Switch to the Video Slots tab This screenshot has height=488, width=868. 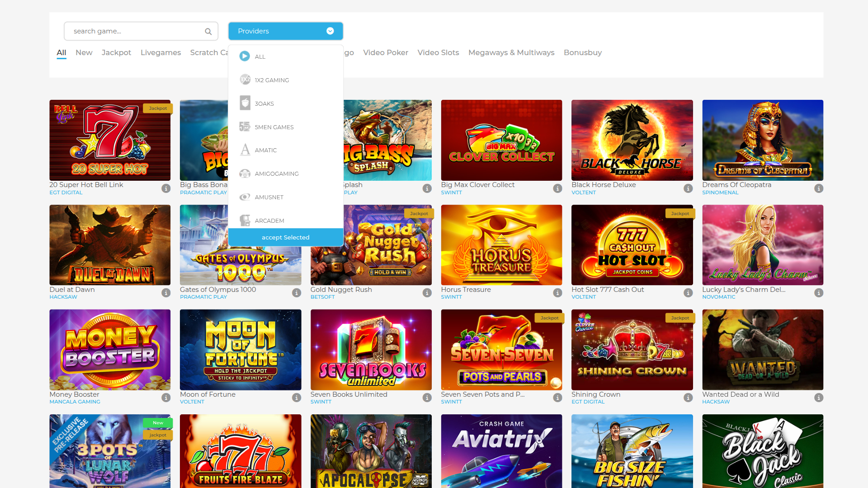(x=438, y=52)
